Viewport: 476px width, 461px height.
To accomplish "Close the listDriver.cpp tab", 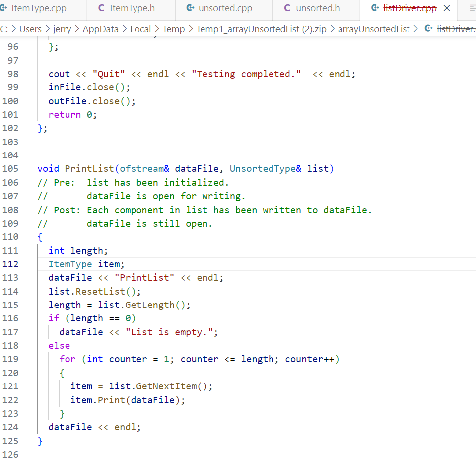I will 446,8.
